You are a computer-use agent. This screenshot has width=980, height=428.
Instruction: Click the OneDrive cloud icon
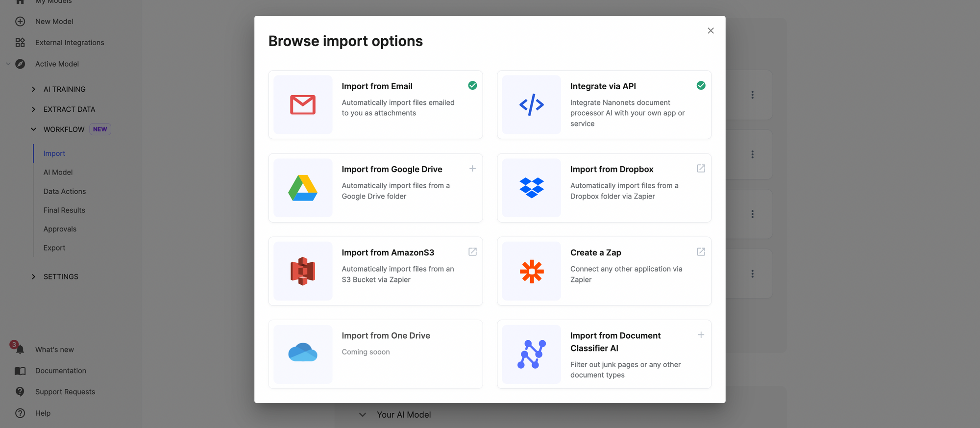(303, 352)
